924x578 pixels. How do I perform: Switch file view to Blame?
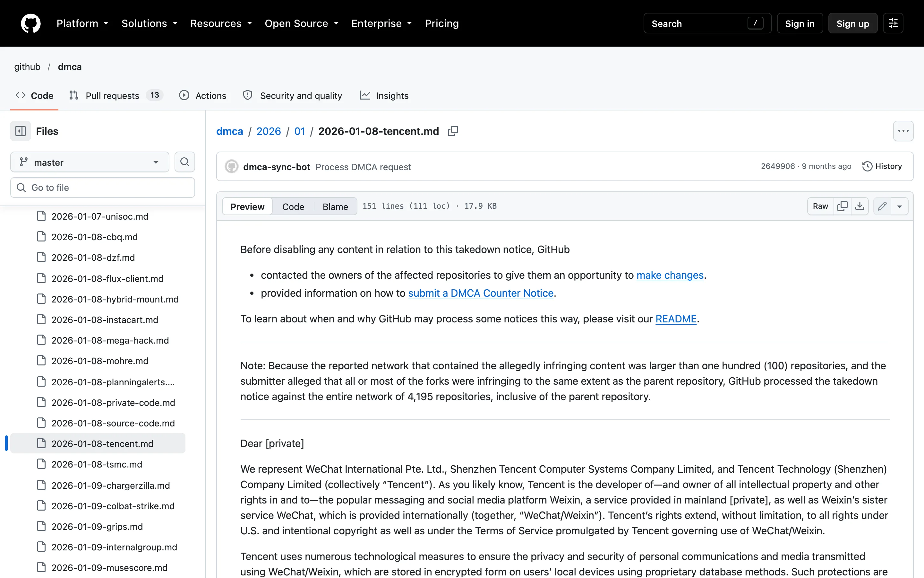click(335, 206)
